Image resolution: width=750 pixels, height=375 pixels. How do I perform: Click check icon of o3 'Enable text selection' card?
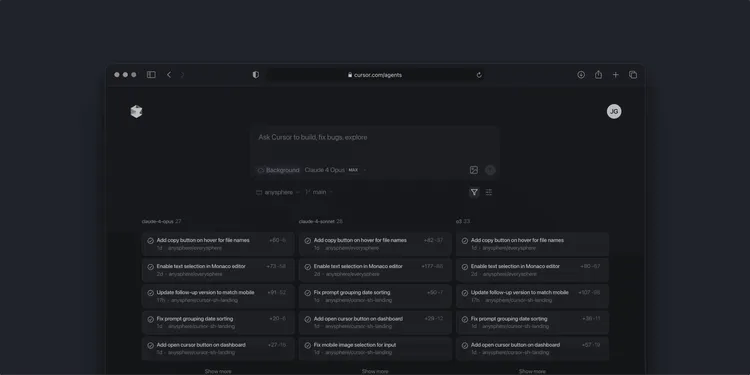click(464, 267)
